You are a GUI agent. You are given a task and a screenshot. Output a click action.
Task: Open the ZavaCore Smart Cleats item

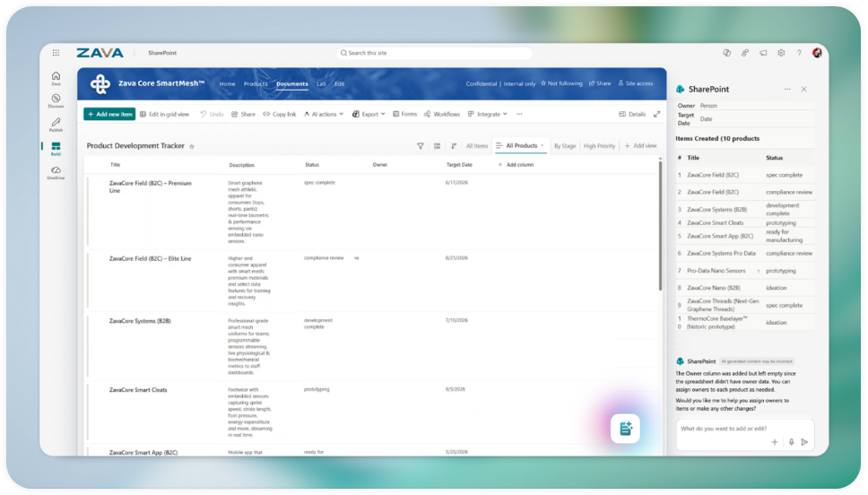[138, 390]
